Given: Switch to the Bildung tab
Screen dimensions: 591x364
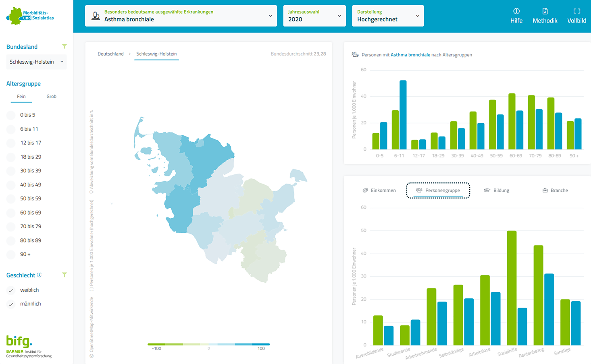Looking at the screenshot, I should (x=497, y=190).
